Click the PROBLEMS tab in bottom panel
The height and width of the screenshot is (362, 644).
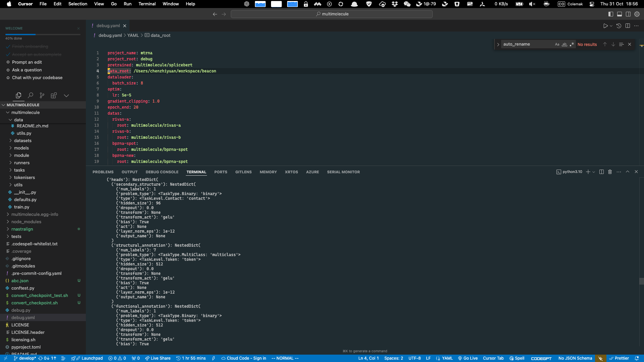(x=103, y=172)
